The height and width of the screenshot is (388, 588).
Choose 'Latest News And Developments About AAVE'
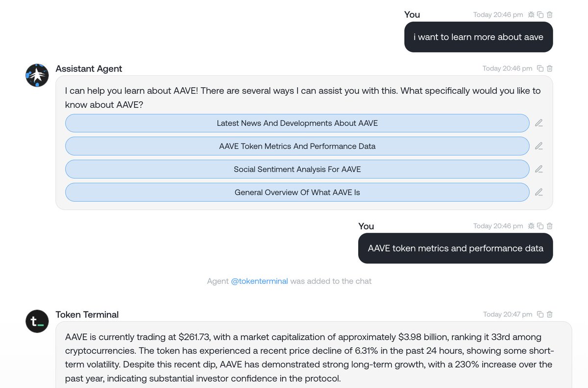coord(297,123)
